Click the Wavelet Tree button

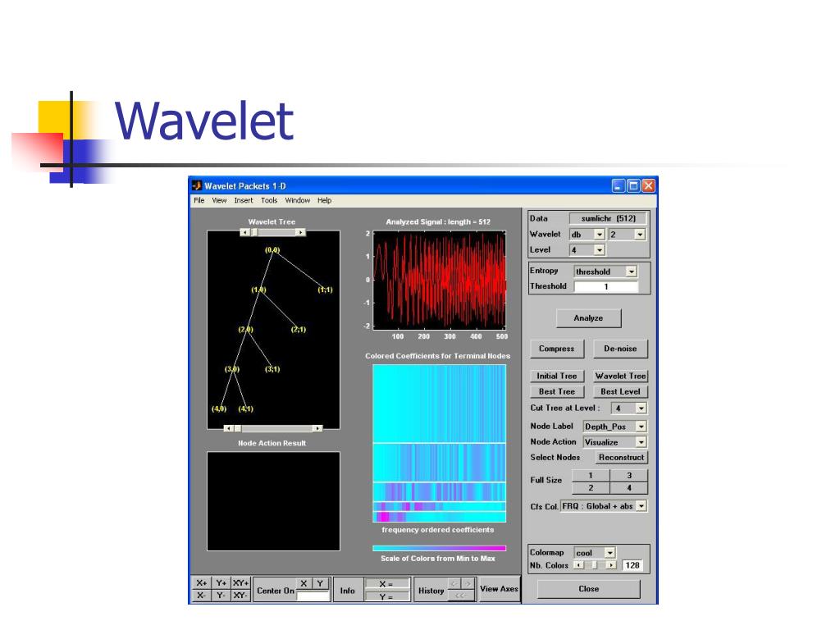tap(620, 376)
